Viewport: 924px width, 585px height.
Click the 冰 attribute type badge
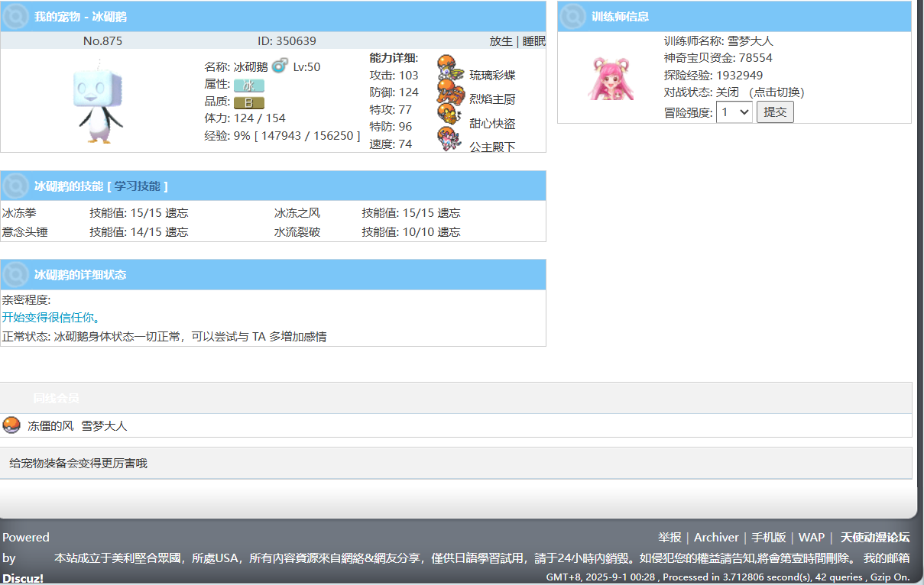(x=248, y=86)
